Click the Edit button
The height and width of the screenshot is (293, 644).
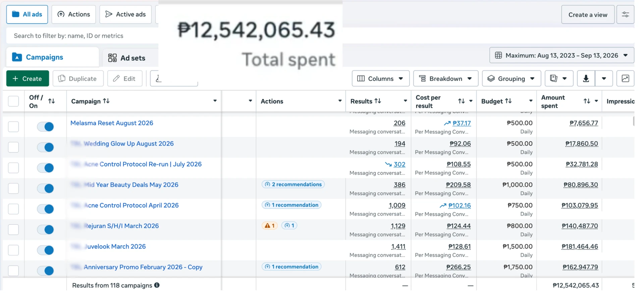point(125,79)
